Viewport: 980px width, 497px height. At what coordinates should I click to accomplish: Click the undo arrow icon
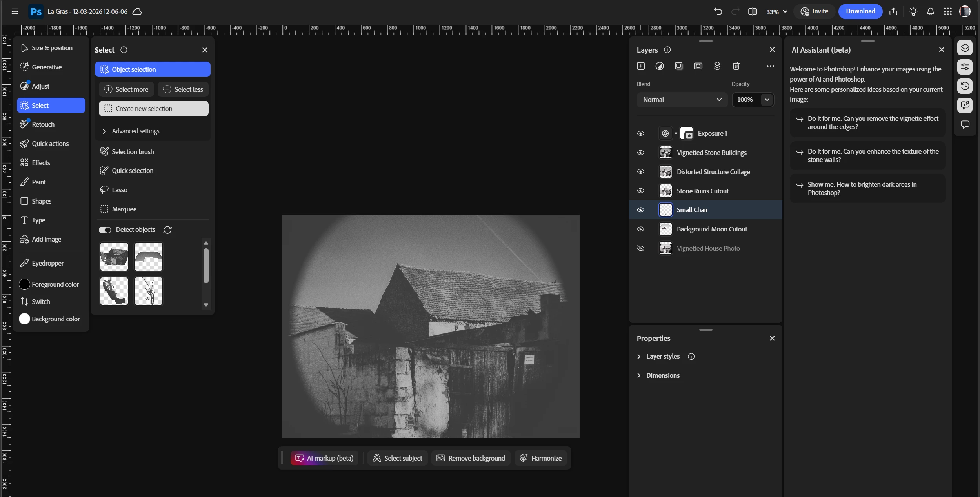[718, 11]
